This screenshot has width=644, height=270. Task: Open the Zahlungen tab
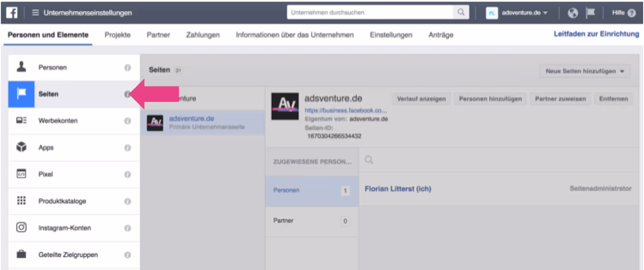[x=203, y=35]
